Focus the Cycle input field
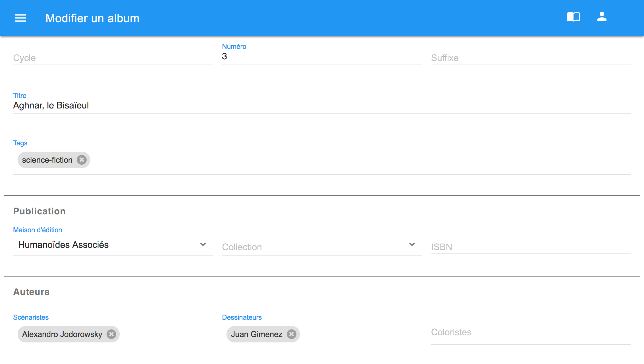The height and width of the screenshot is (364, 644). tap(113, 58)
